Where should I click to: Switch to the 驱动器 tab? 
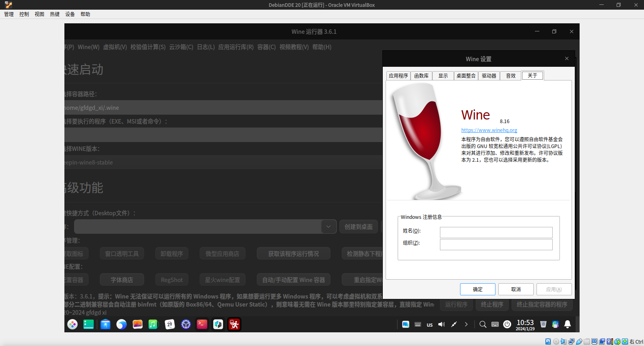[x=489, y=76]
